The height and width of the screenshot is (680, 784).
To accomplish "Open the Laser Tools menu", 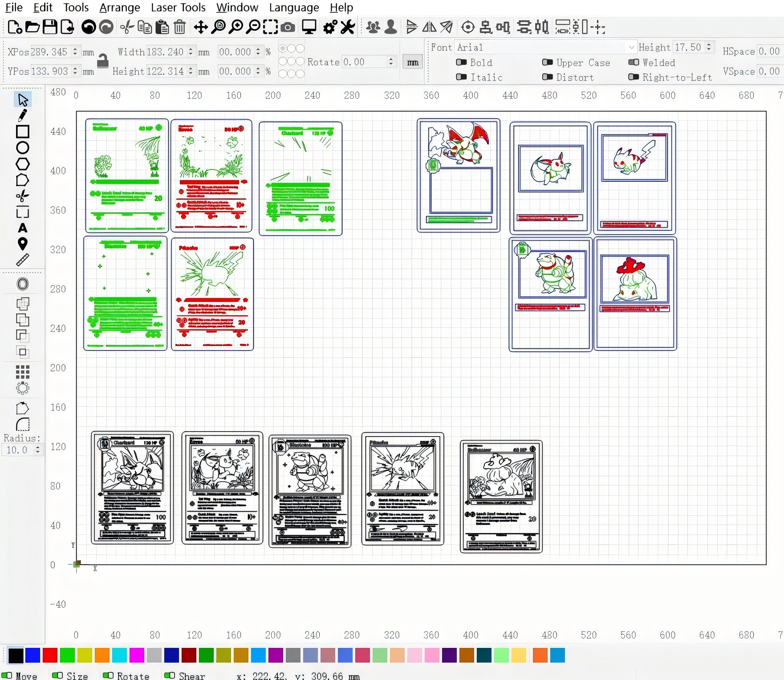I will tap(178, 7).
